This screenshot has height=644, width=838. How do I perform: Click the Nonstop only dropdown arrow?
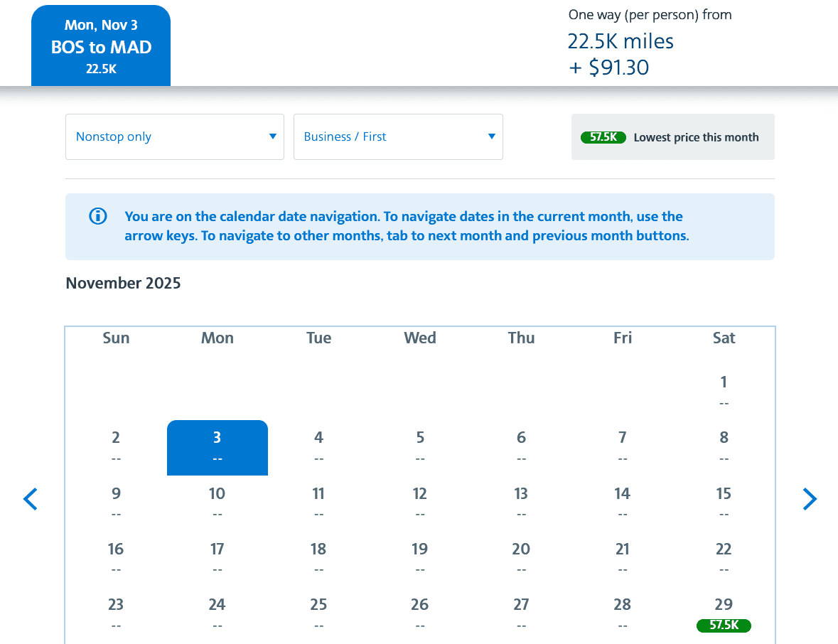tap(272, 136)
